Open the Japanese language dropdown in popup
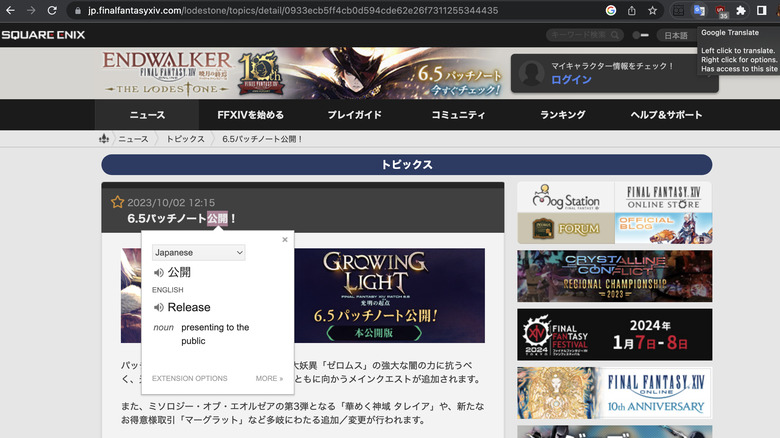The image size is (780, 438). pos(198,252)
